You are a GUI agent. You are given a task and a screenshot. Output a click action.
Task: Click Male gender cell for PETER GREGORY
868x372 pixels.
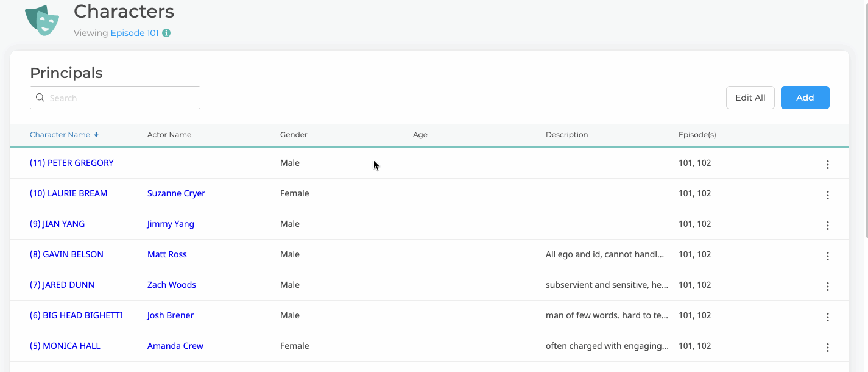pyautogui.click(x=290, y=163)
